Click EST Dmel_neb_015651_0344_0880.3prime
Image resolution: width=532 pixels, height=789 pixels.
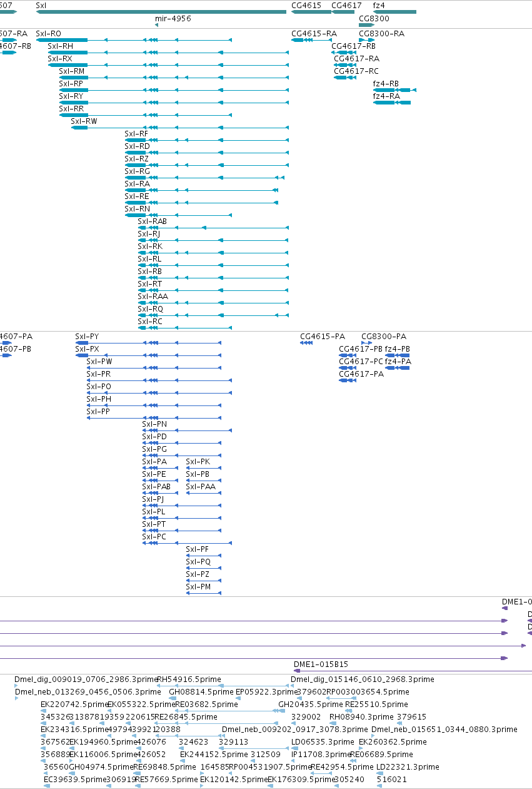click(x=444, y=730)
